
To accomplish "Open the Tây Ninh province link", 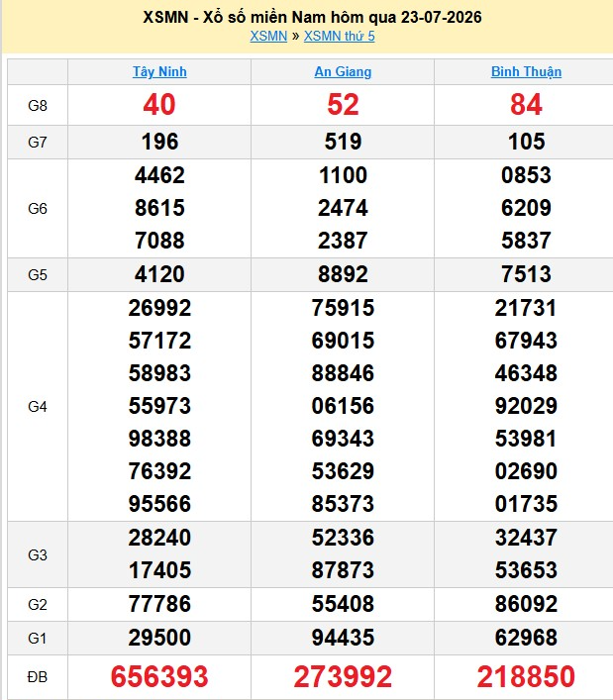I will pos(159,72).
